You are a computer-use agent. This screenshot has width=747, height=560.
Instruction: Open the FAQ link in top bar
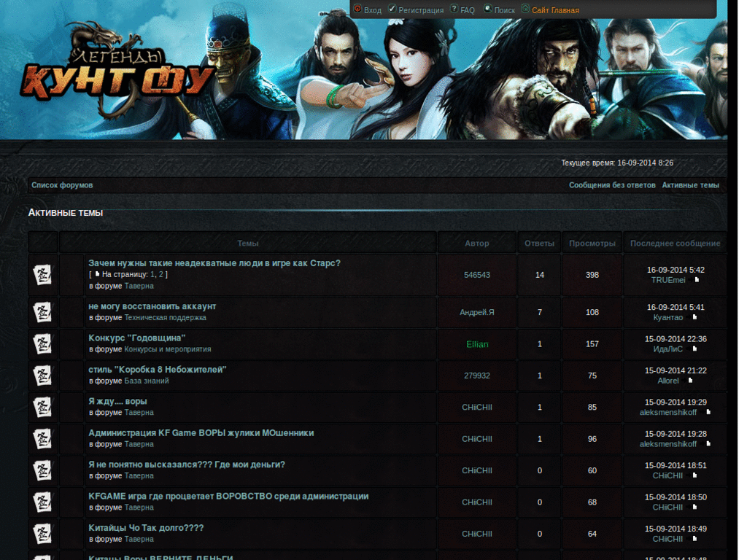click(468, 10)
